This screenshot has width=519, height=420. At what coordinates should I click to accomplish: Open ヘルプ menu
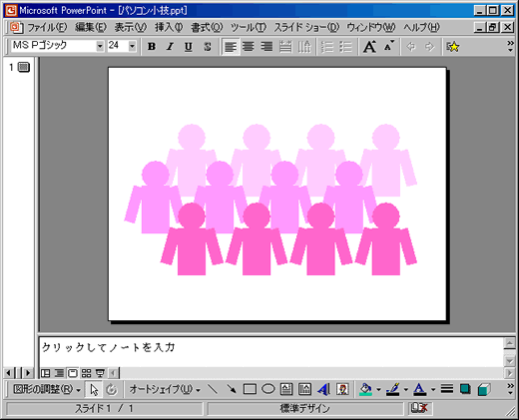point(421,27)
